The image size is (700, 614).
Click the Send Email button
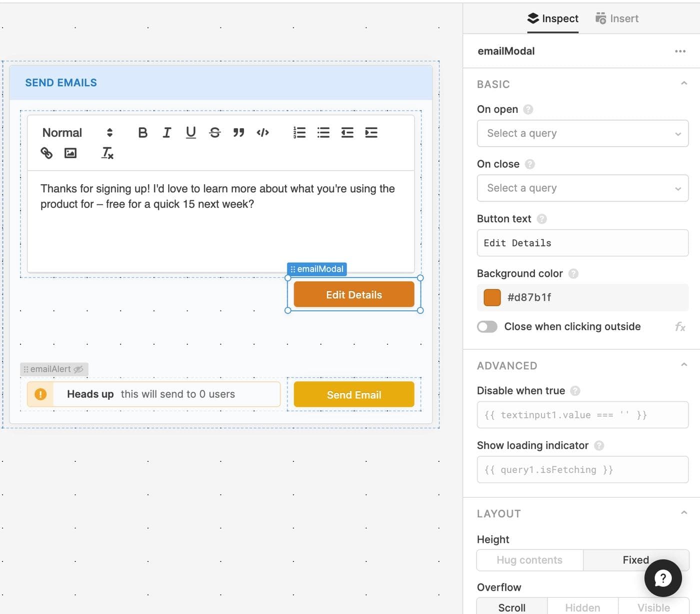pyautogui.click(x=354, y=395)
